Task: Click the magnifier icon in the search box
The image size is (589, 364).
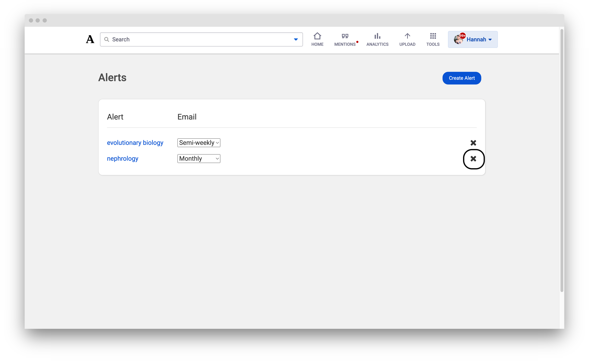Action: point(106,39)
